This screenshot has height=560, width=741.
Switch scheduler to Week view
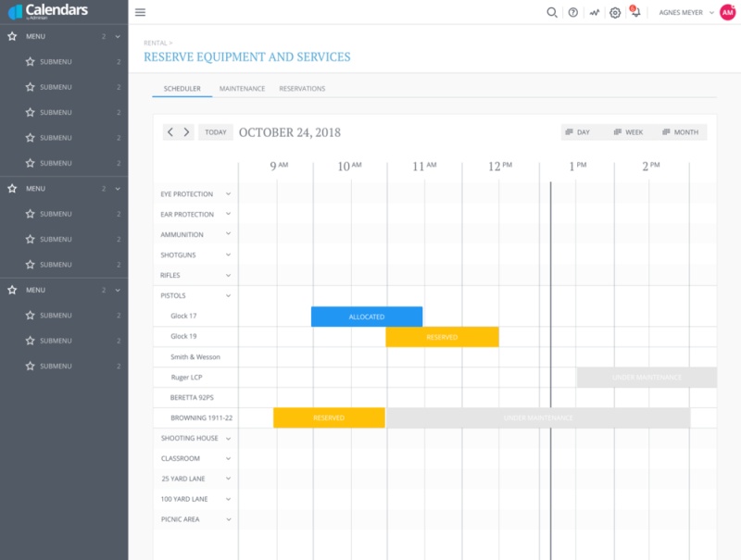click(x=627, y=132)
